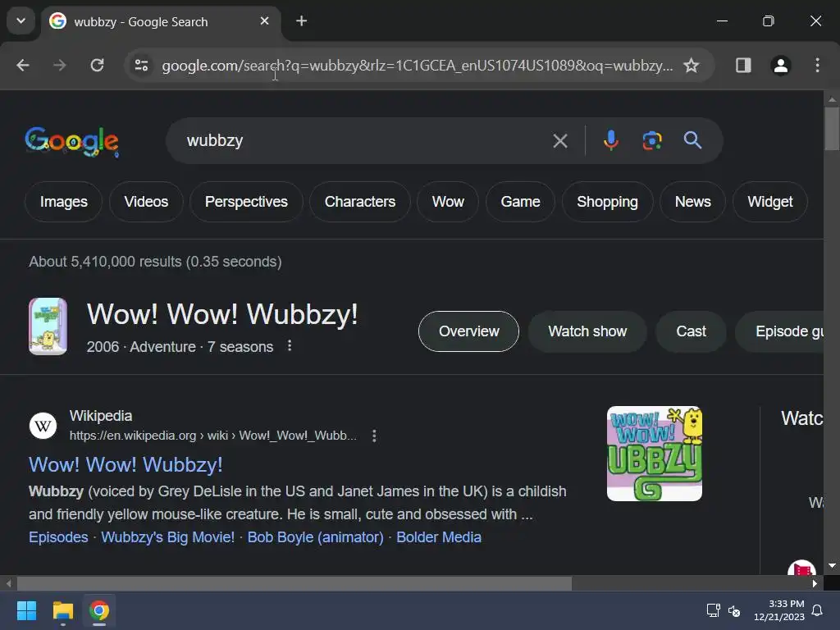Select the Perspectives filter chip
840x630 pixels.
point(246,202)
